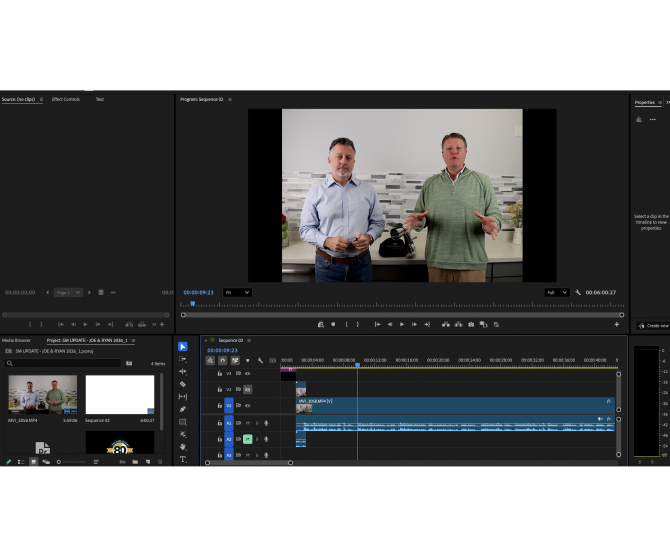The image size is (670, 559).
Task: Open Properties panel menu
Action: click(x=660, y=102)
